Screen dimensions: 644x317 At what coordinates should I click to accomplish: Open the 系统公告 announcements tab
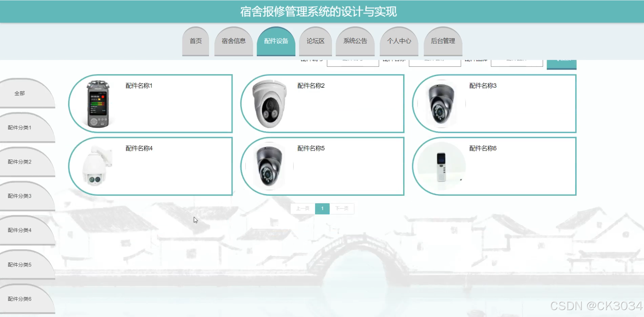pos(355,41)
